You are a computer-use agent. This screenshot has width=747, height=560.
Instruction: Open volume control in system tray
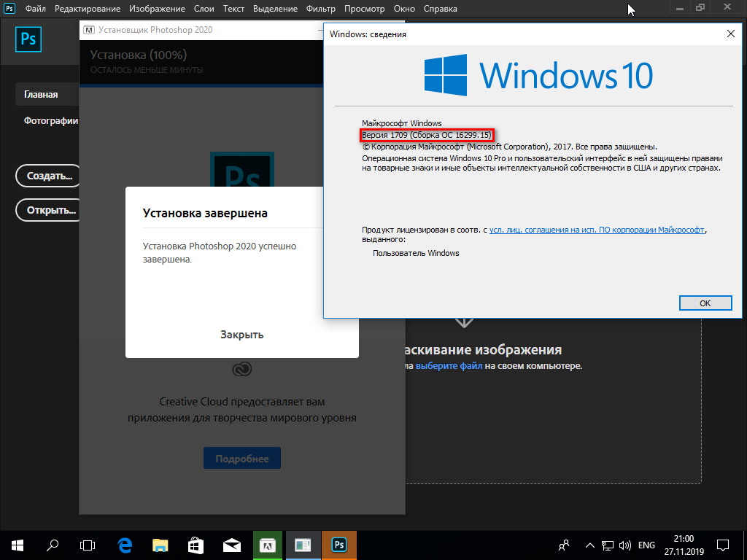(624, 545)
